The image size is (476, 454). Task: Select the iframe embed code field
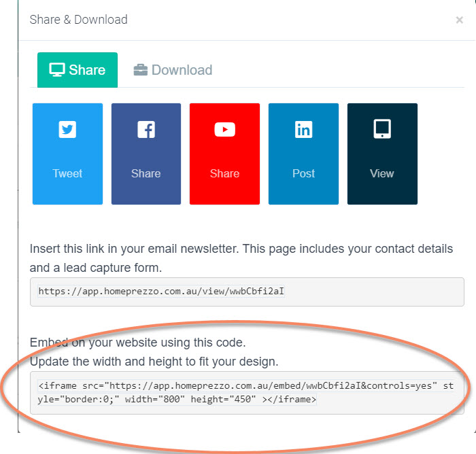[247, 393]
